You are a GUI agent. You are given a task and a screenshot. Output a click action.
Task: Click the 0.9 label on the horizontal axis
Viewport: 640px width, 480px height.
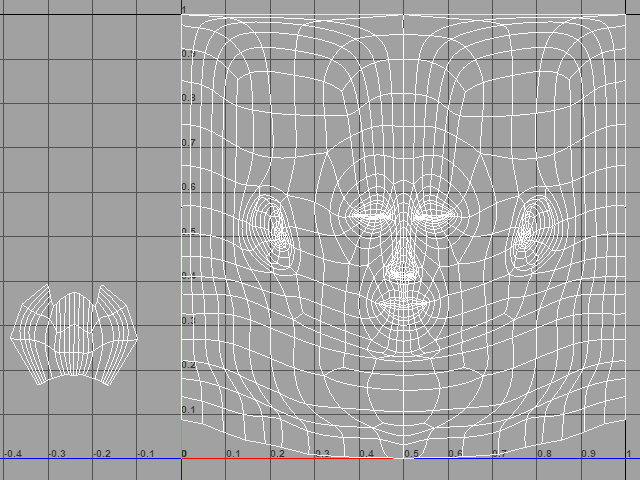(x=588, y=454)
